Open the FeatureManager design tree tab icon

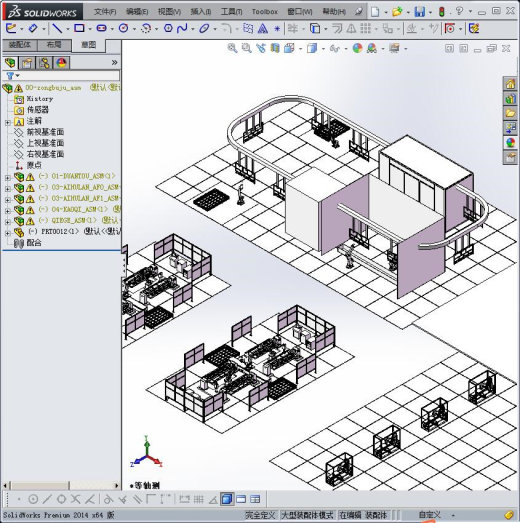(10, 63)
